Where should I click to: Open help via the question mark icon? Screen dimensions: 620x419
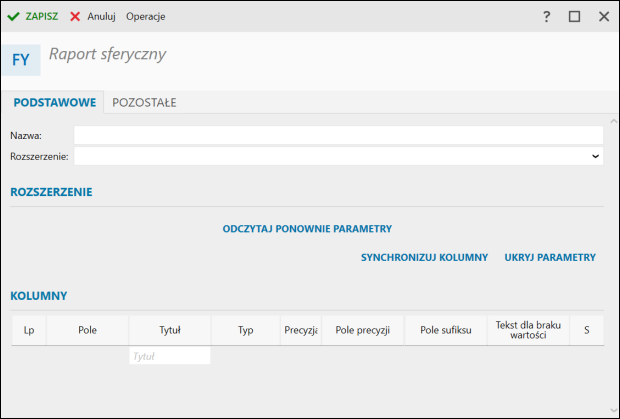pyautogui.click(x=546, y=17)
